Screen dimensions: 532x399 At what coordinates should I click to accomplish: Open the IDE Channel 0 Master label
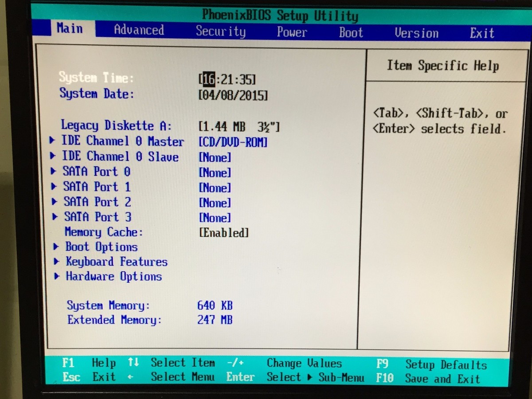click(122, 141)
